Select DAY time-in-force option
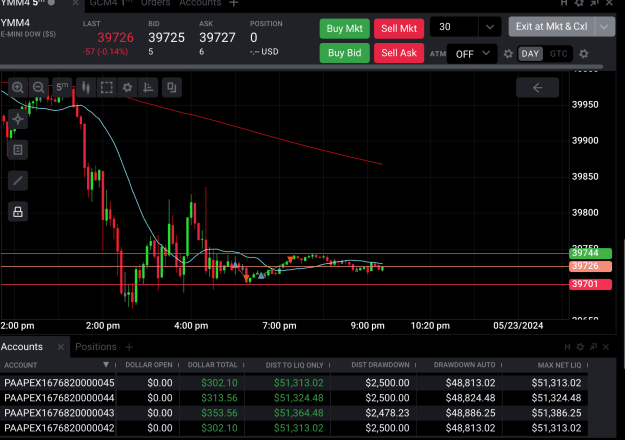Image resolution: width=625 pixels, height=440 pixels. (x=530, y=54)
